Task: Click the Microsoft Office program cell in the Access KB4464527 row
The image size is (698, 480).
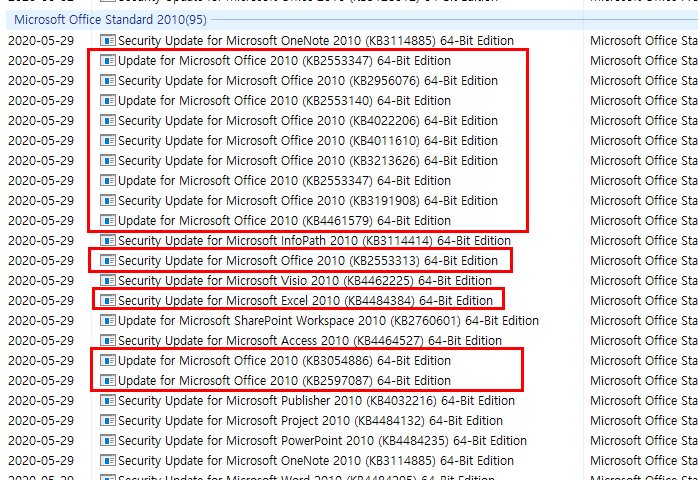Action: pyautogui.click(x=644, y=341)
